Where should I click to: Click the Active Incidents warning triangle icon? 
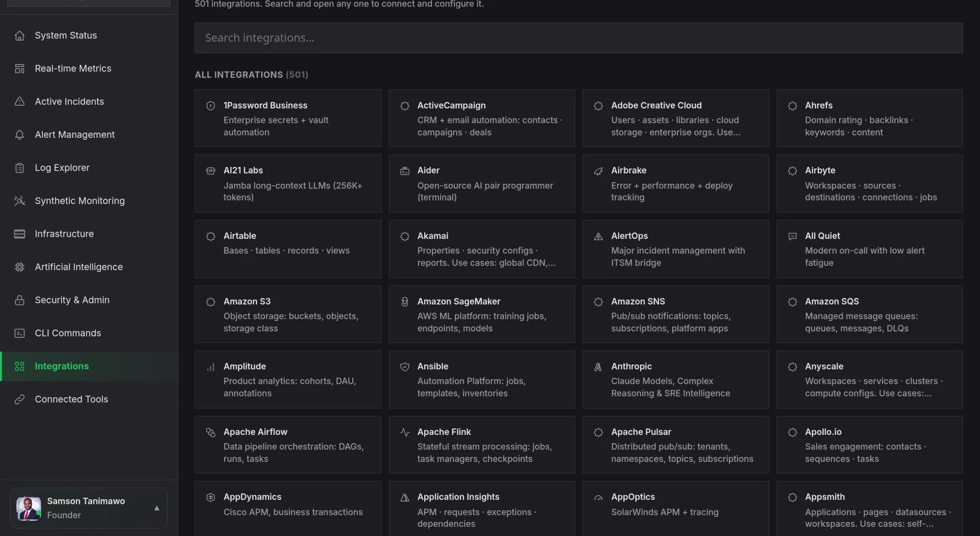[x=19, y=102]
